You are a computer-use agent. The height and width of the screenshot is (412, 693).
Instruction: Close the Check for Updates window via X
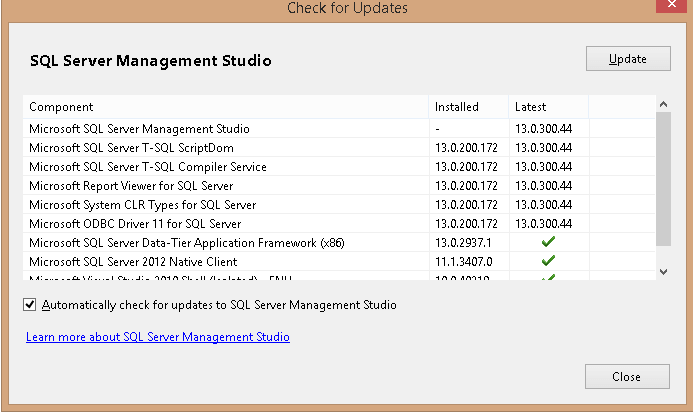coord(672,5)
